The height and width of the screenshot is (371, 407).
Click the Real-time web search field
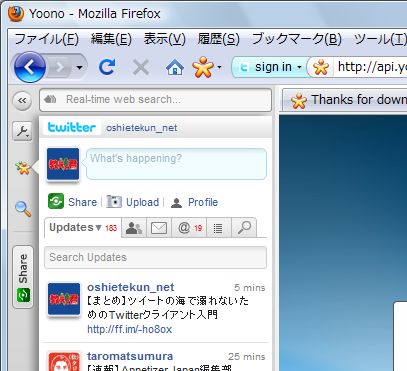[156, 100]
